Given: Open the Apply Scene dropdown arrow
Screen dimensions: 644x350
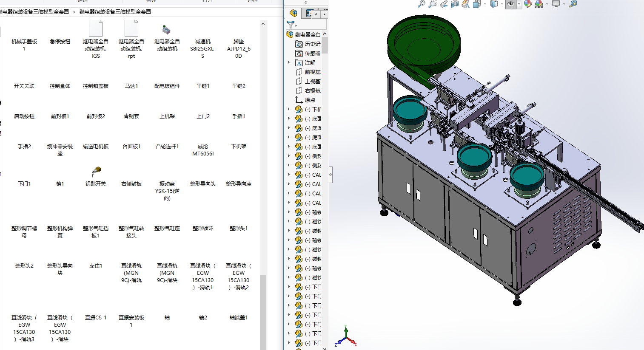Looking at the screenshot, I should (547, 4).
